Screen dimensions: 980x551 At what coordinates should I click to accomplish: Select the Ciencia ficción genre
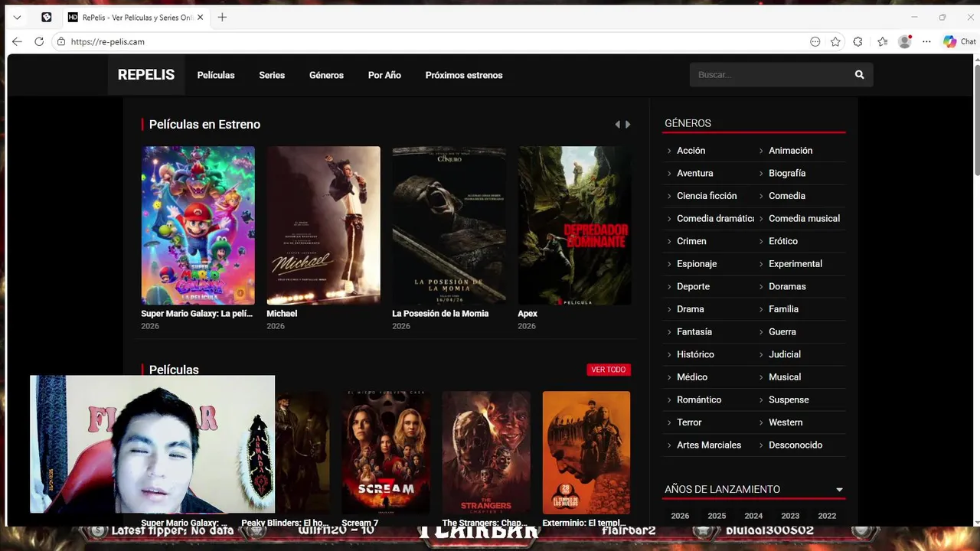click(707, 196)
